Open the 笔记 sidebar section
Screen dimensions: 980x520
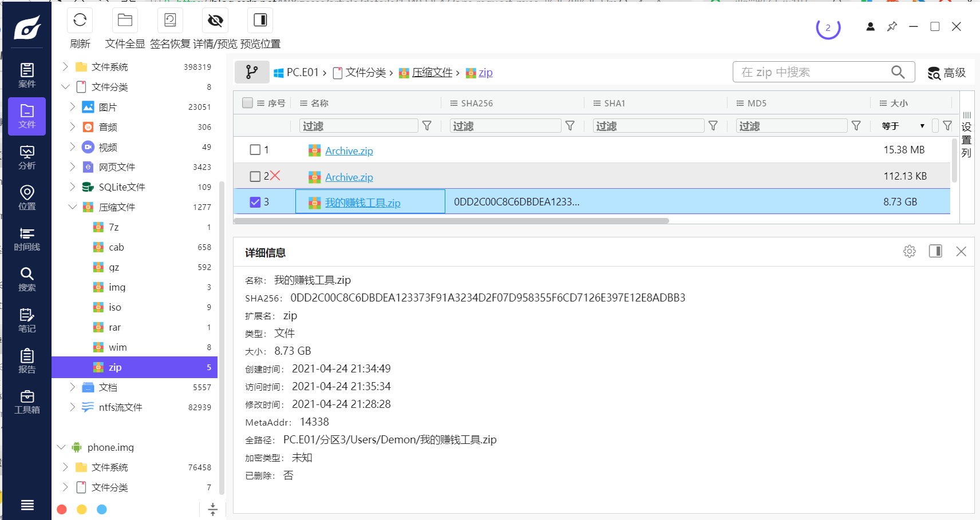coord(27,320)
